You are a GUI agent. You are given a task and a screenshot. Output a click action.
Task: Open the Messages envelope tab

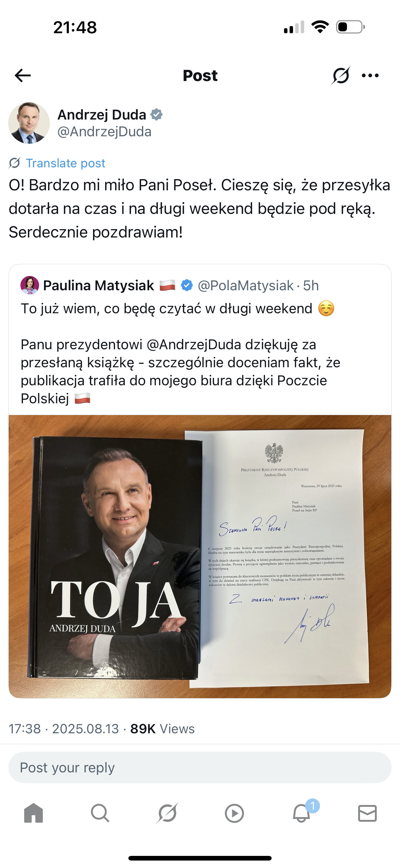(367, 813)
